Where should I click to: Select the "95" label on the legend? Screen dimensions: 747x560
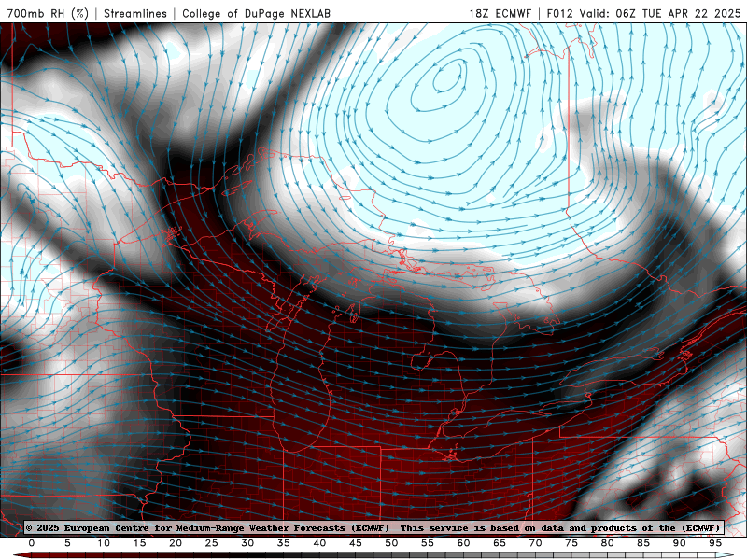click(x=715, y=543)
